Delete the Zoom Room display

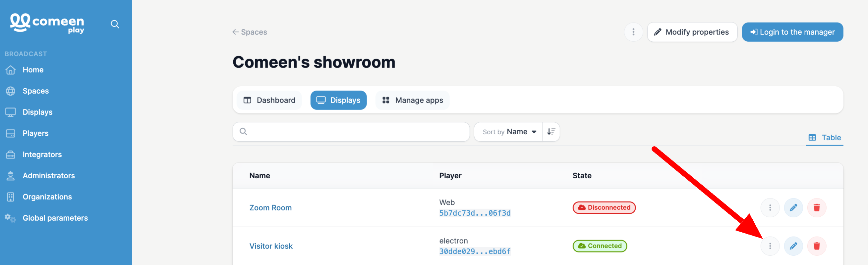tap(816, 208)
